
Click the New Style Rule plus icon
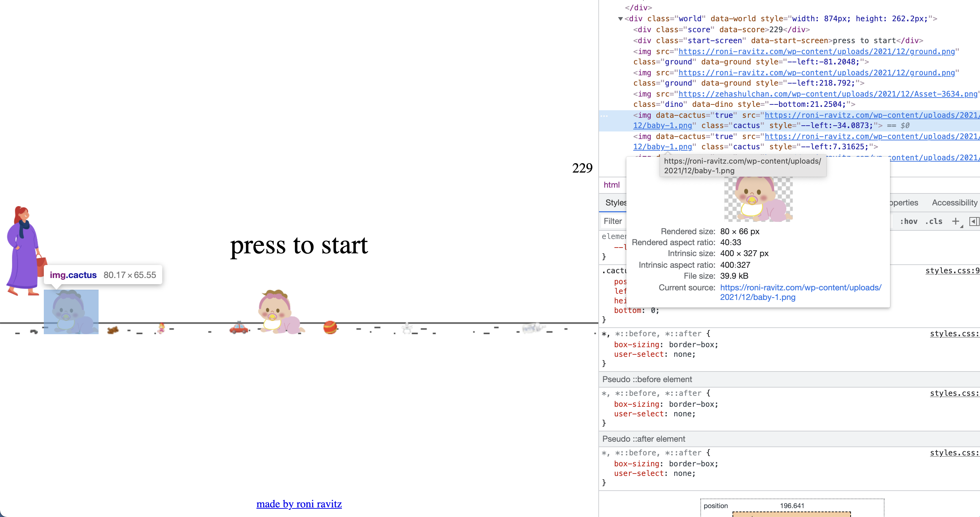click(x=956, y=221)
